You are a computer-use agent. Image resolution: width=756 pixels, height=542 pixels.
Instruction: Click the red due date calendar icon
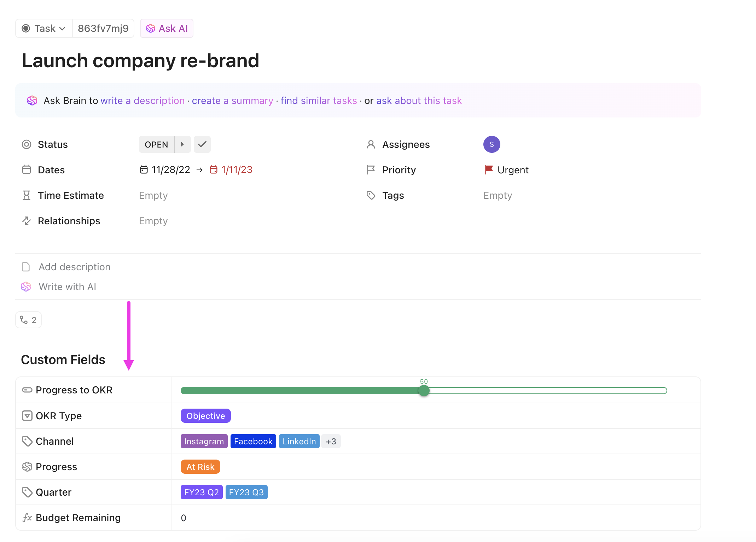click(214, 170)
